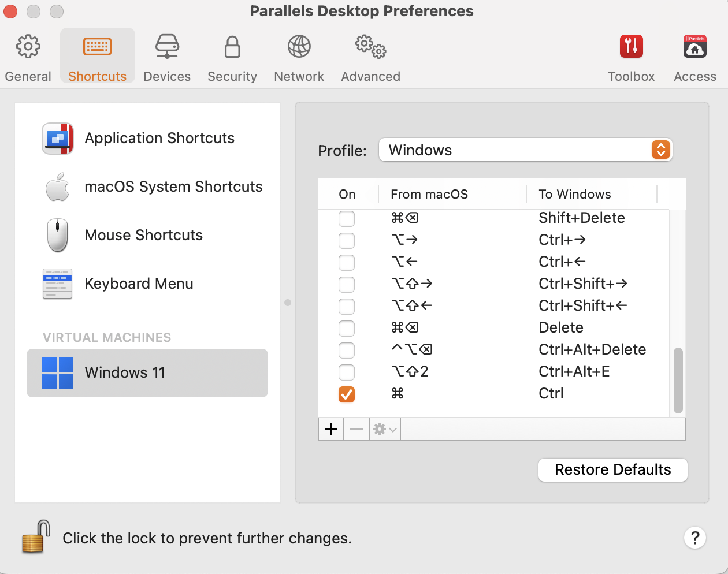Click the shortcuts list vertical scrollbar
Image resolution: width=728 pixels, height=574 pixels.
click(678, 379)
